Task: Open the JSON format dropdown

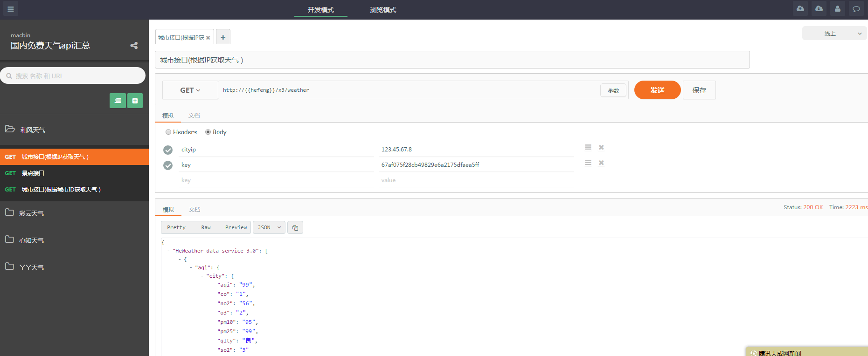Action: click(269, 227)
